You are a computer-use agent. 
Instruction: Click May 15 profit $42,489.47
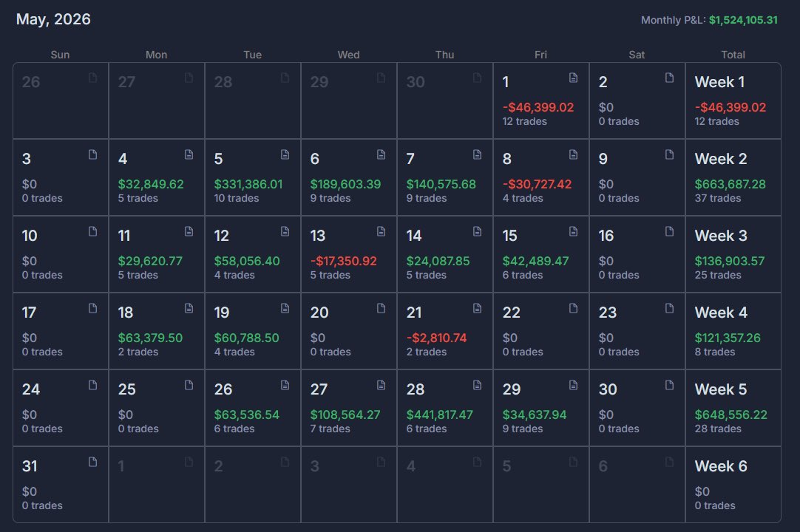(x=535, y=261)
